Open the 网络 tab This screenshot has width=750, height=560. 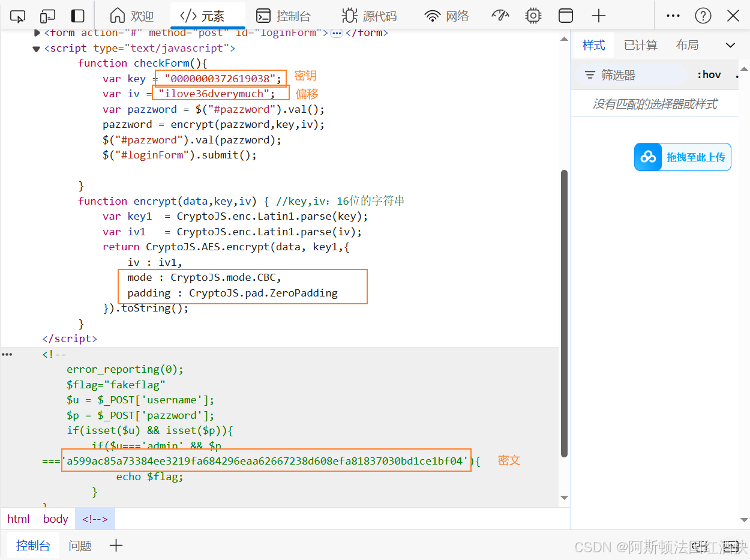(447, 16)
